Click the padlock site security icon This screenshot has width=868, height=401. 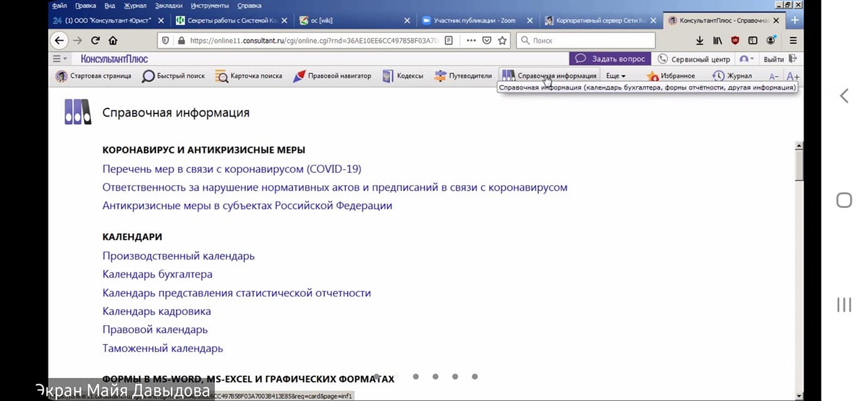tap(182, 40)
